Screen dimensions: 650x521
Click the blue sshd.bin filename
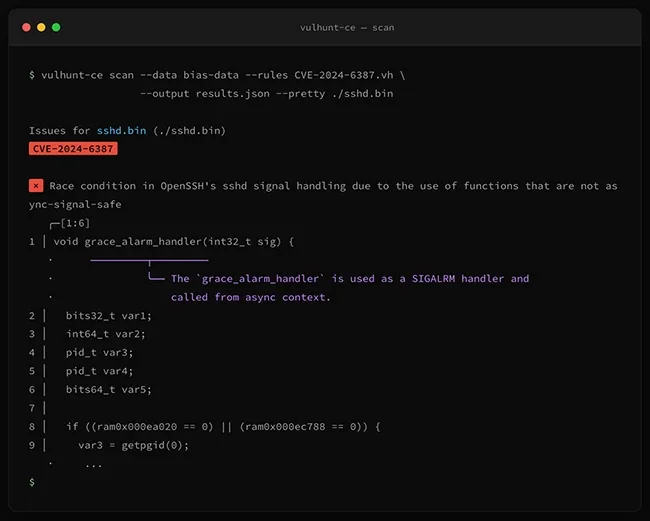pos(121,131)
